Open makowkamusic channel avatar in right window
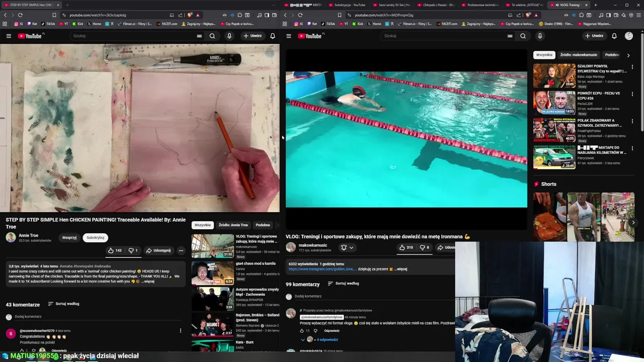The width and height of the screenshot is (644, 362). point(291,247)
